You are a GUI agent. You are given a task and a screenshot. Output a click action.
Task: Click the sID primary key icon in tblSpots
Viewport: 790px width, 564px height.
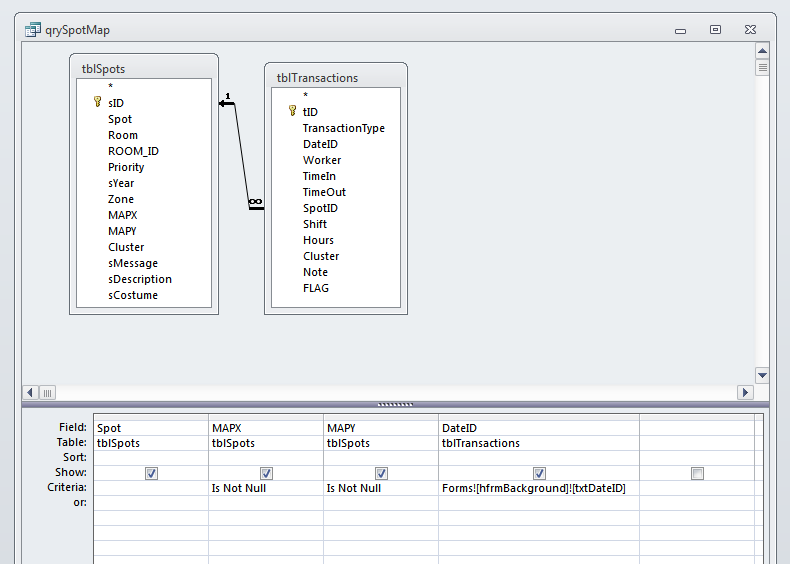coord(97,102)
